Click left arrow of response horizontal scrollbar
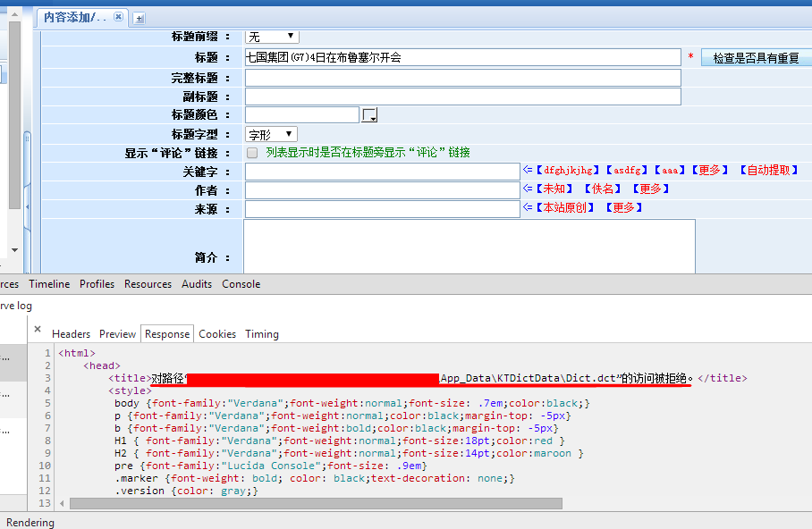The image size is (812, 529). coord(62,504)
